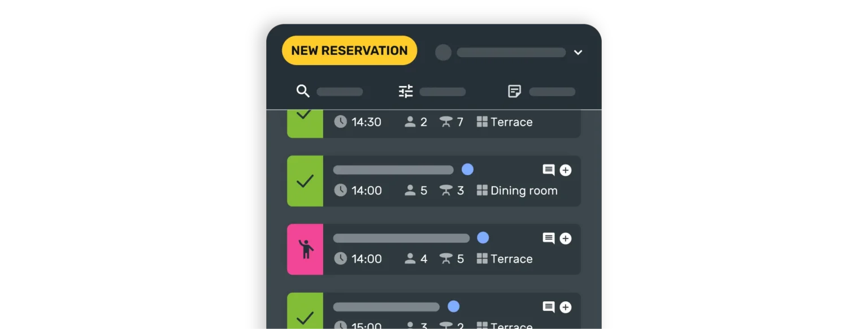Screen dimensions: 868x329
Task: Open the search magnifier icon
Action: (x=303, y=91)
